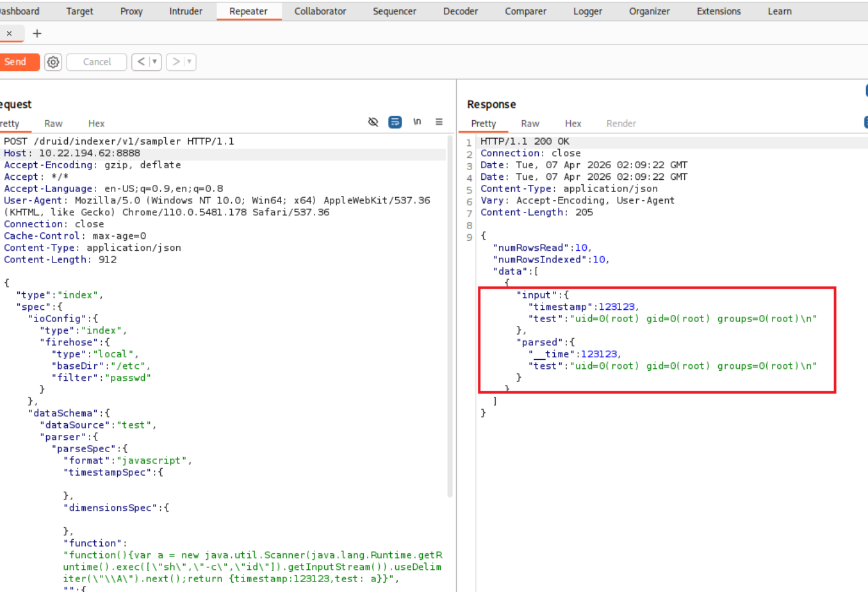Click the Content-Length: 912 request header

tap(60, 259)
